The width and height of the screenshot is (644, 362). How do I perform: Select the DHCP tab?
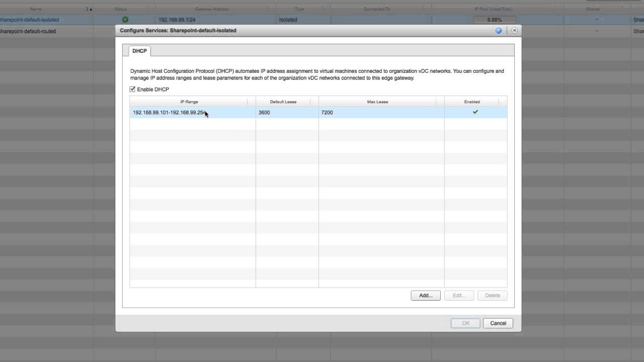(x=139, y=51)
